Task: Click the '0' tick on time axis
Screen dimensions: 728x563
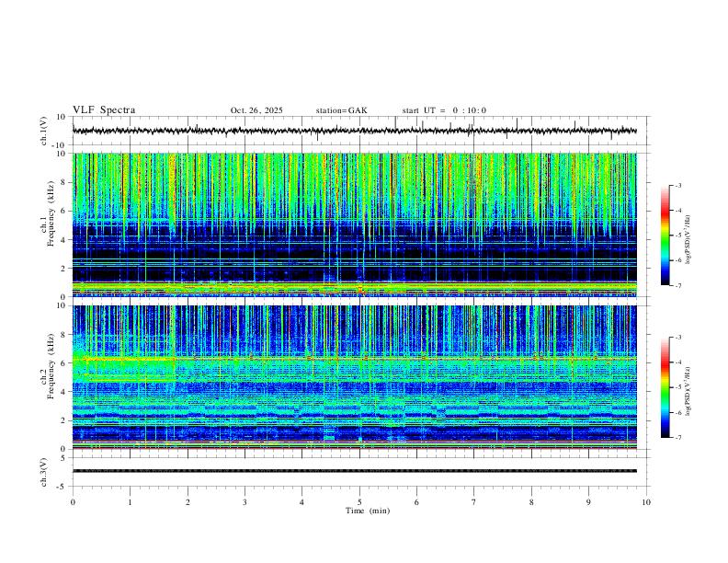Action: click(x=73, y=502)
